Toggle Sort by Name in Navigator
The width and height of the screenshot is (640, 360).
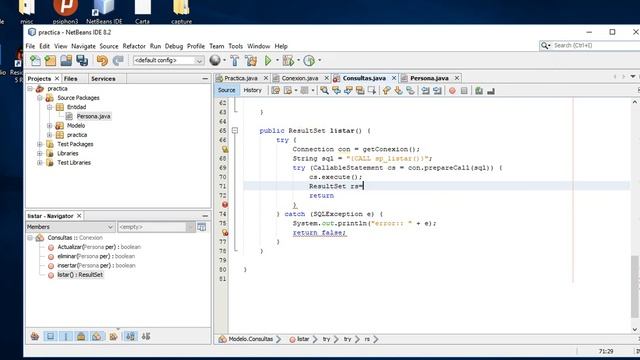click(131, 336)
